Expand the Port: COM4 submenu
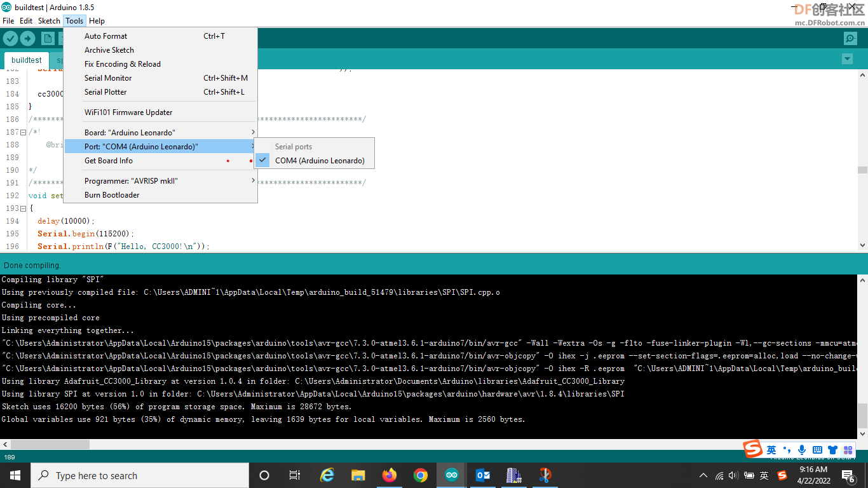 pos(161,147)
